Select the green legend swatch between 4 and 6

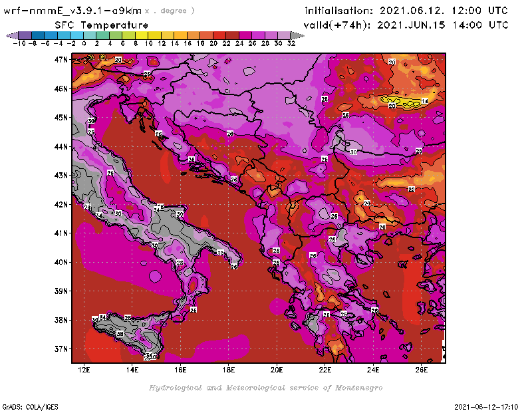point(116,36)
